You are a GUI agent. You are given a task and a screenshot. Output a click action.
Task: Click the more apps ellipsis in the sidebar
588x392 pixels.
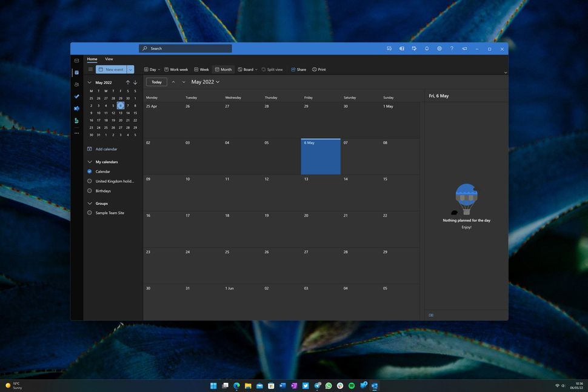(x=76, y=133)
